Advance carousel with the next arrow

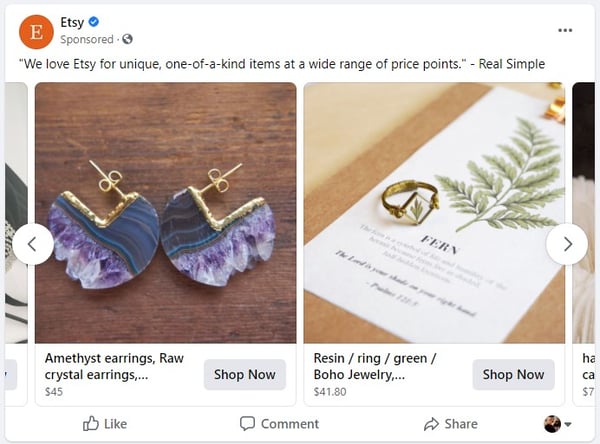tap(567, 243)
